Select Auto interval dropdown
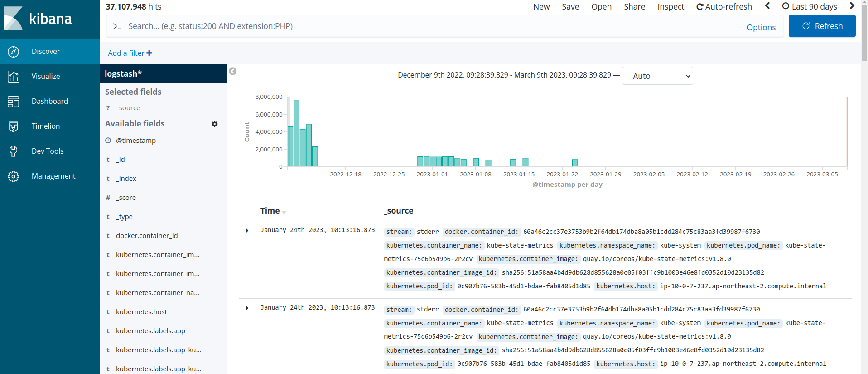868x374 pixels. tap(657, 76)
